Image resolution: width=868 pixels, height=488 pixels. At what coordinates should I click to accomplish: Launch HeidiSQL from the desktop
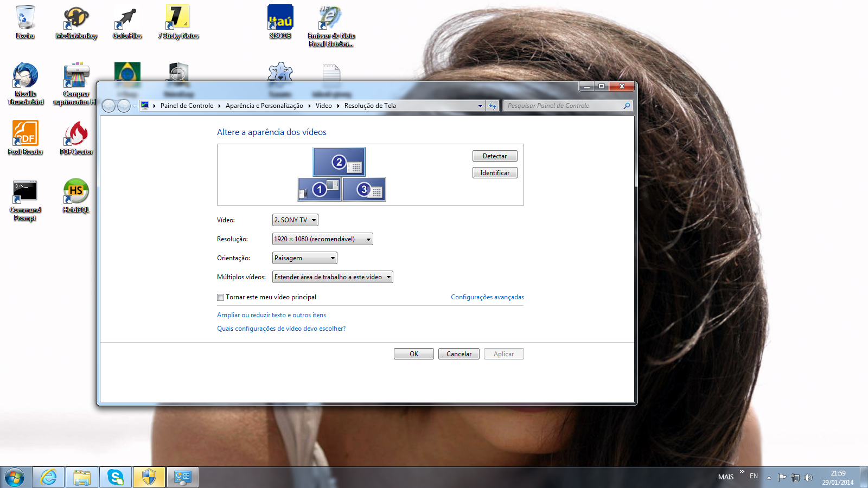pos(76,196)
